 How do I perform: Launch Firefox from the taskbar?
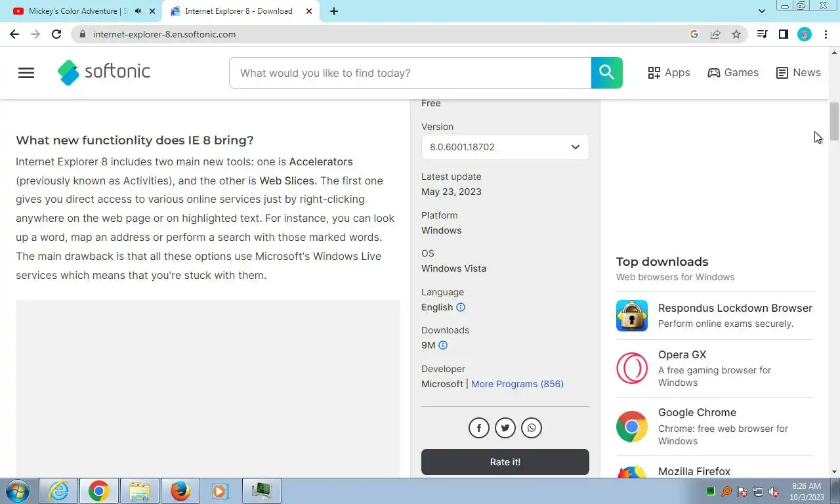[180, 491]
